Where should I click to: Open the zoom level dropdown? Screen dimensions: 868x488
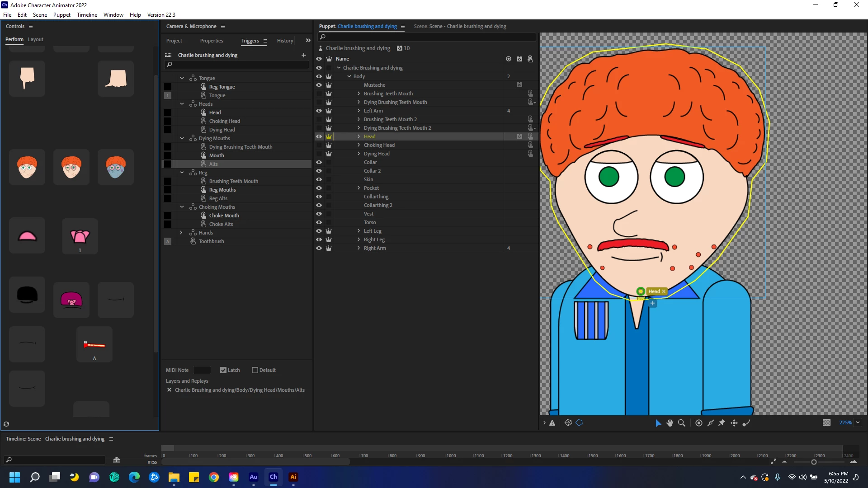click(858, 422)
